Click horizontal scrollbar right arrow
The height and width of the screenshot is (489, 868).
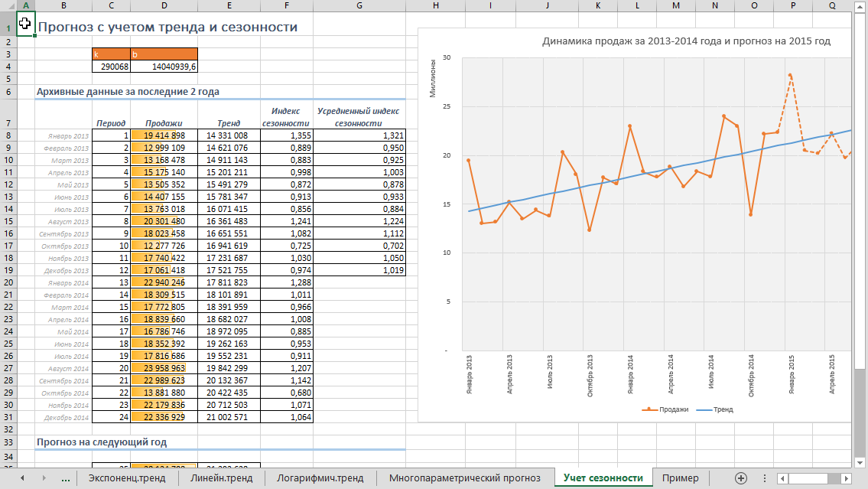point(846,478)
